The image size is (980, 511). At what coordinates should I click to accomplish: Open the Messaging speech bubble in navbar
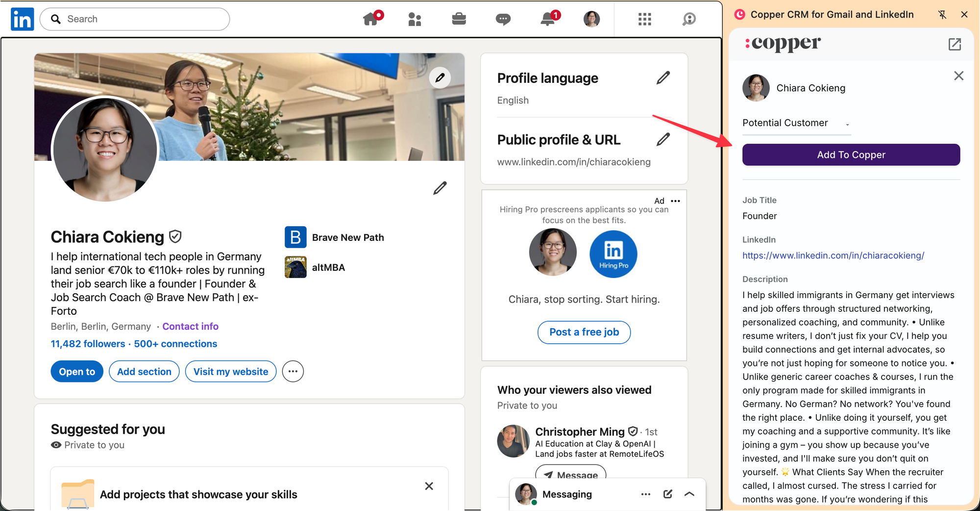503,19
